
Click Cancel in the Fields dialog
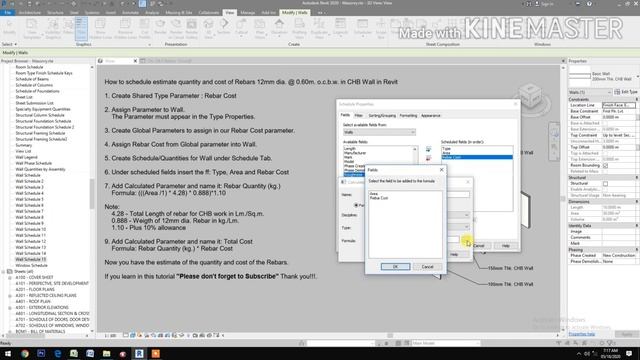pos(427,267)
